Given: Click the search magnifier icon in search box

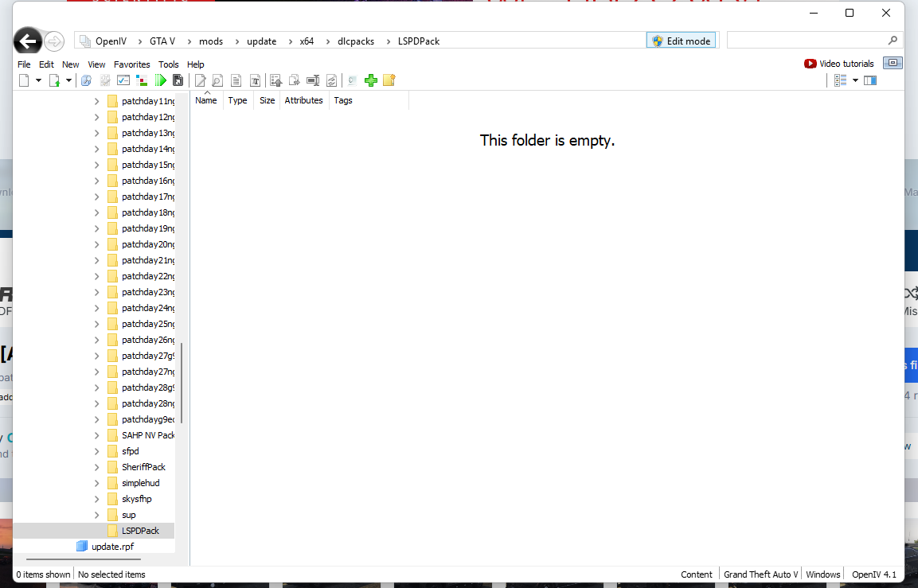Looking at the screenshot, I should click(x=893, y=40).
